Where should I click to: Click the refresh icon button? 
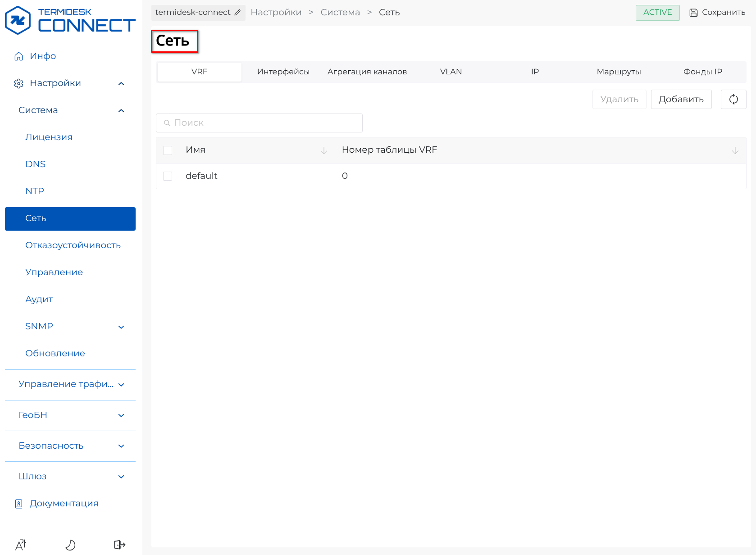733,99
